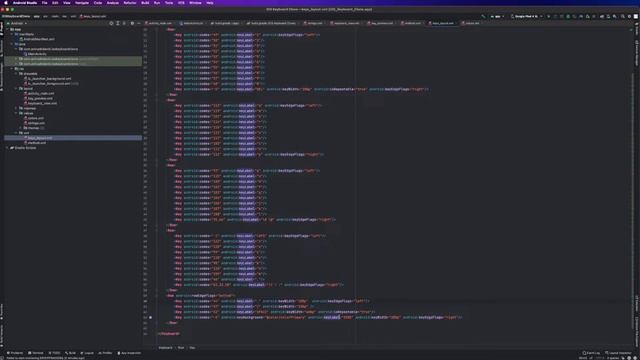The image size is (640, 360).
Task: Open the Analyze menu
Action: click(112, 3)
